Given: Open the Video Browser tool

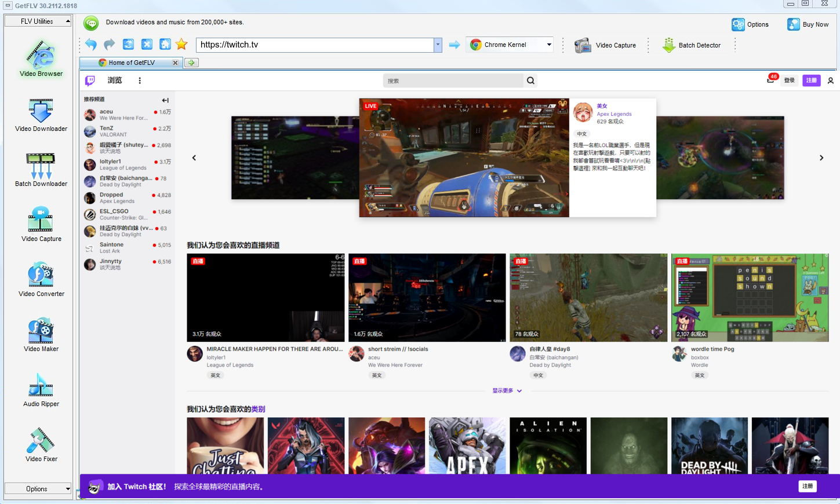Looking at the screenshot, I should (41, 59).
